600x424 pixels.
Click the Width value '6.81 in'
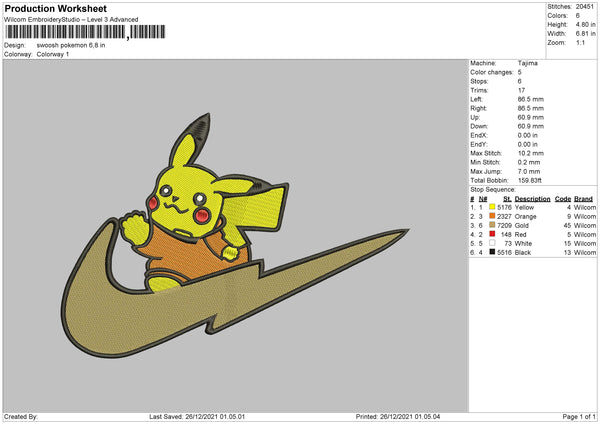(585, 34)
